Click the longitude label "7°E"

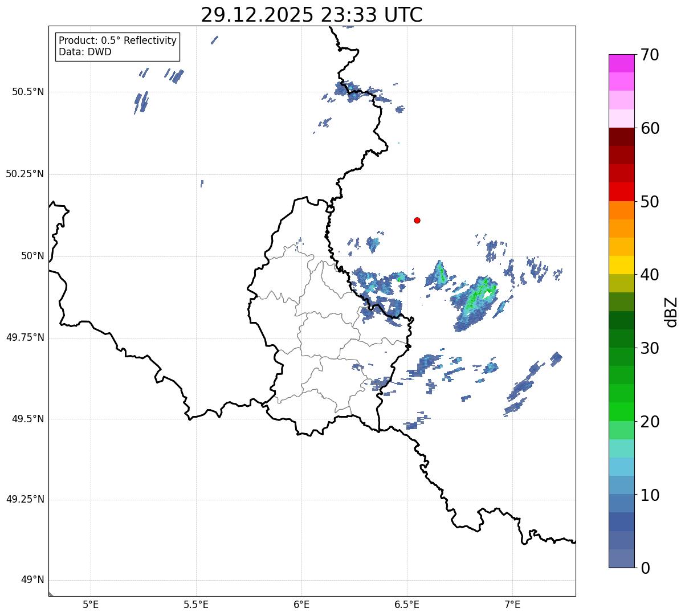[x=512, y=605]
